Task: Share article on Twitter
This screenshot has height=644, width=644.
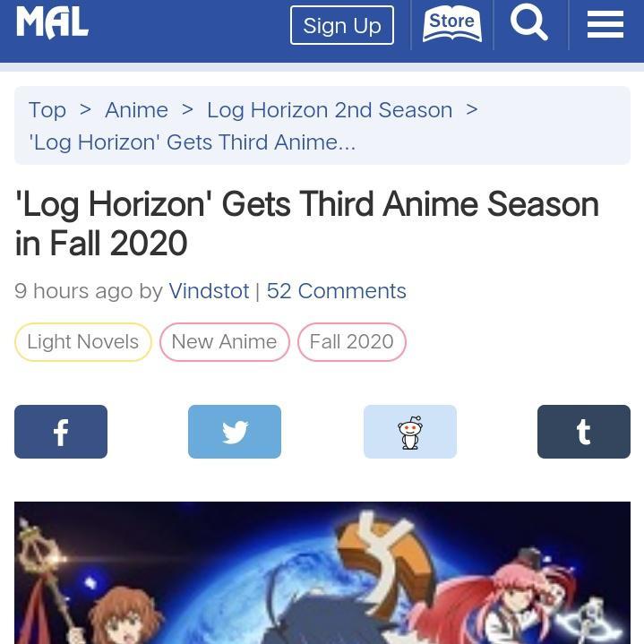Action: (235, 432)
